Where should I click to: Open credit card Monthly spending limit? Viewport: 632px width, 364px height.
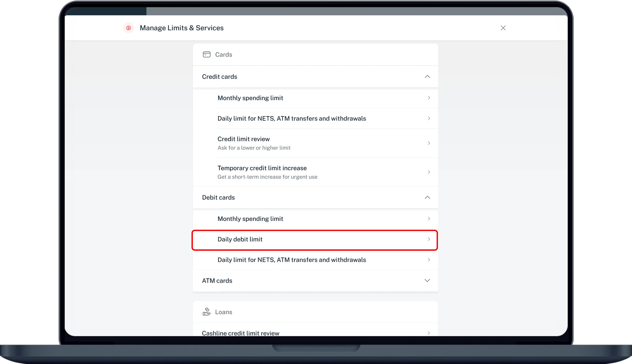[250, 98]
